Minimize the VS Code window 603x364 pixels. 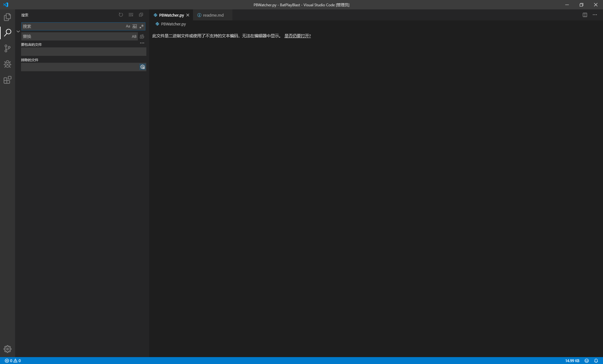click(567, 5)
